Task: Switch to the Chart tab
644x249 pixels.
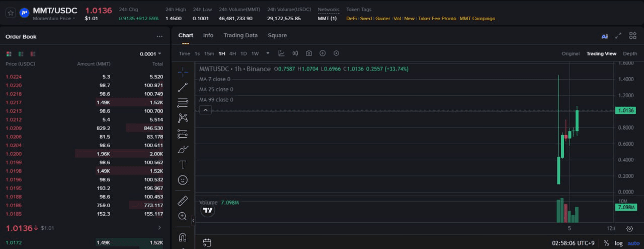Action: tap(186, 35)
